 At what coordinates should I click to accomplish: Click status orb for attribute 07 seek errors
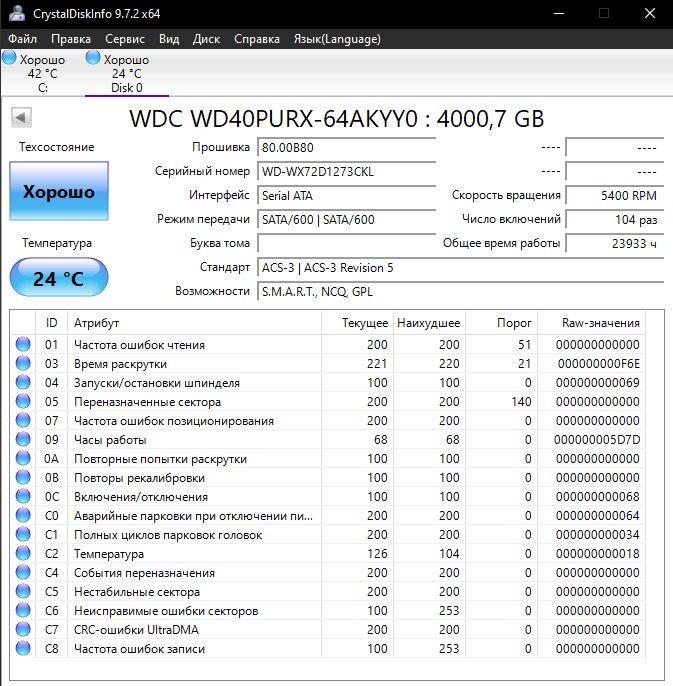(x=23, y=420)
